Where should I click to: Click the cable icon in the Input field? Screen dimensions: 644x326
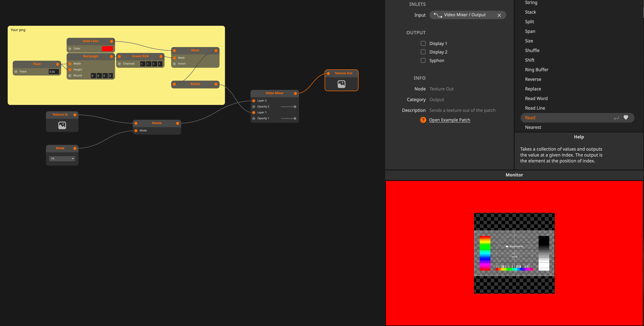[438, 15]
